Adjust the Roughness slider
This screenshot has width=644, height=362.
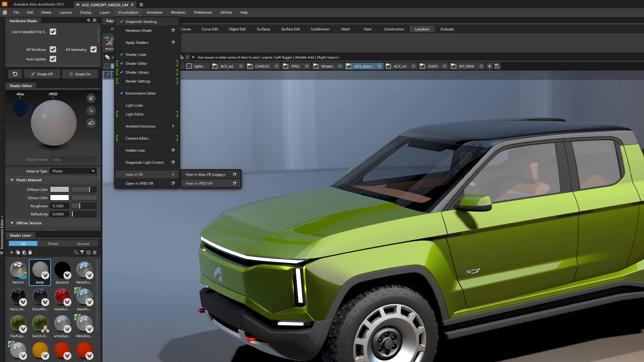pyautogui.click(x=84, y=206)
